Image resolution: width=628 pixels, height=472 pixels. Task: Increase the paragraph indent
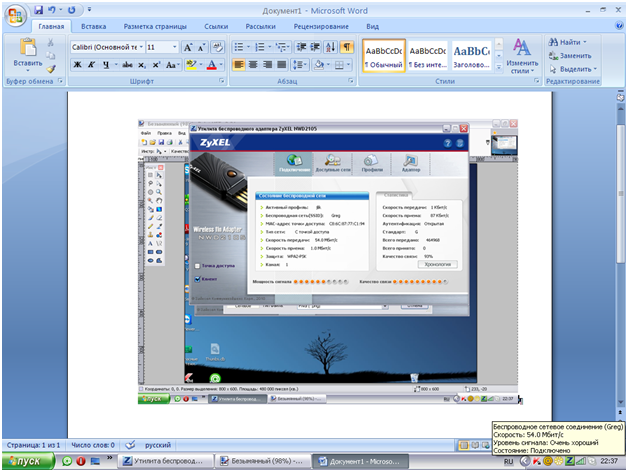coord(316,48)
